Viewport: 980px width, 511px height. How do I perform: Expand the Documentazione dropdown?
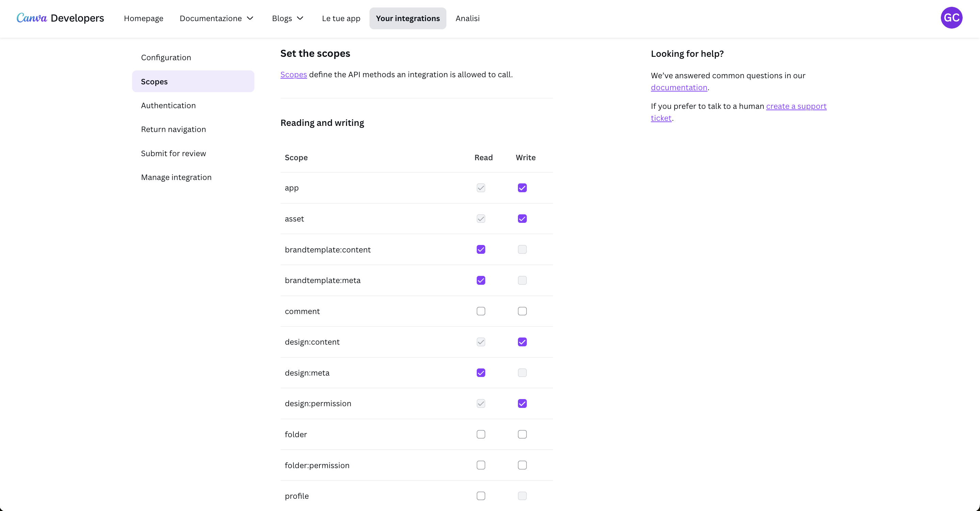(217, 18)
